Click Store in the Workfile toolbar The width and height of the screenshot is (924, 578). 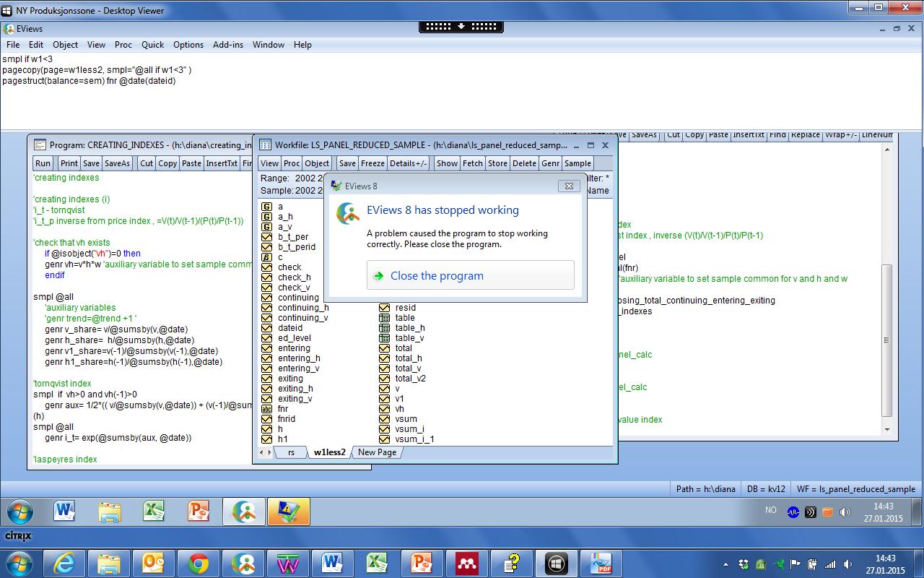[497, 163]
